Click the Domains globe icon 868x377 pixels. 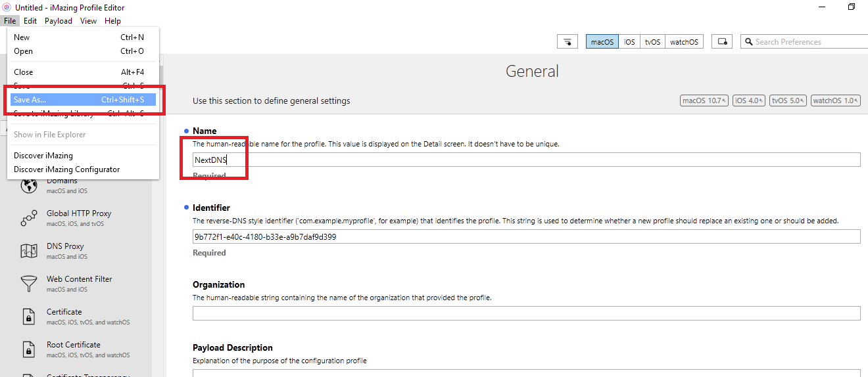(x=29, y=186)
